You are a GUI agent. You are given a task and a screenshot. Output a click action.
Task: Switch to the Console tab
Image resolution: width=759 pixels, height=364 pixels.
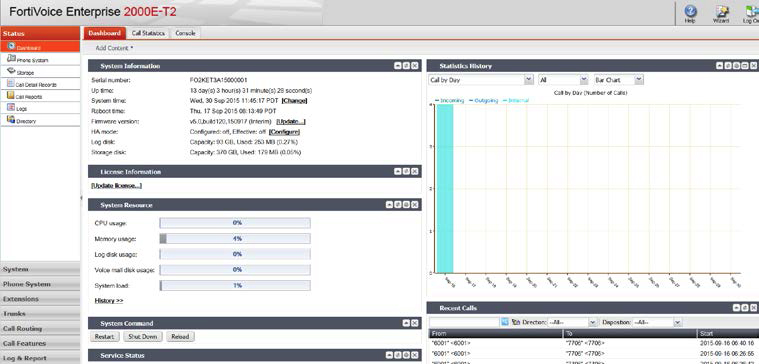pos(185,33)
